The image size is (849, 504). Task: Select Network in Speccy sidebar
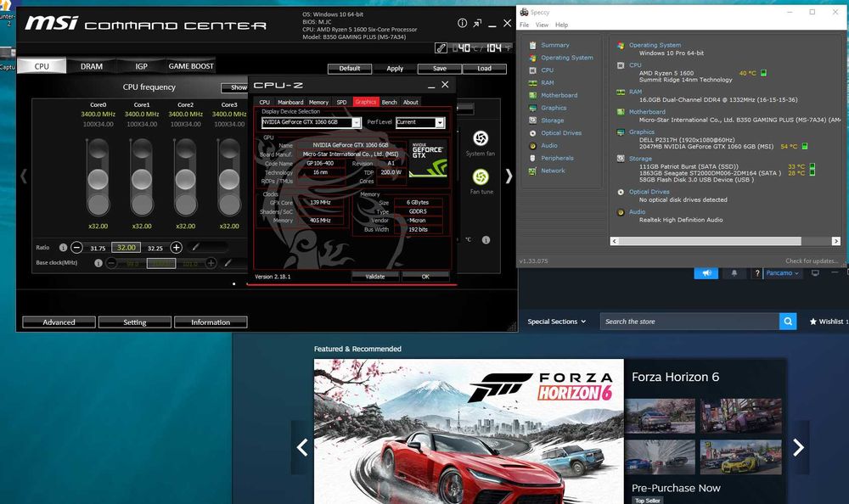click(x=553, y=171)
